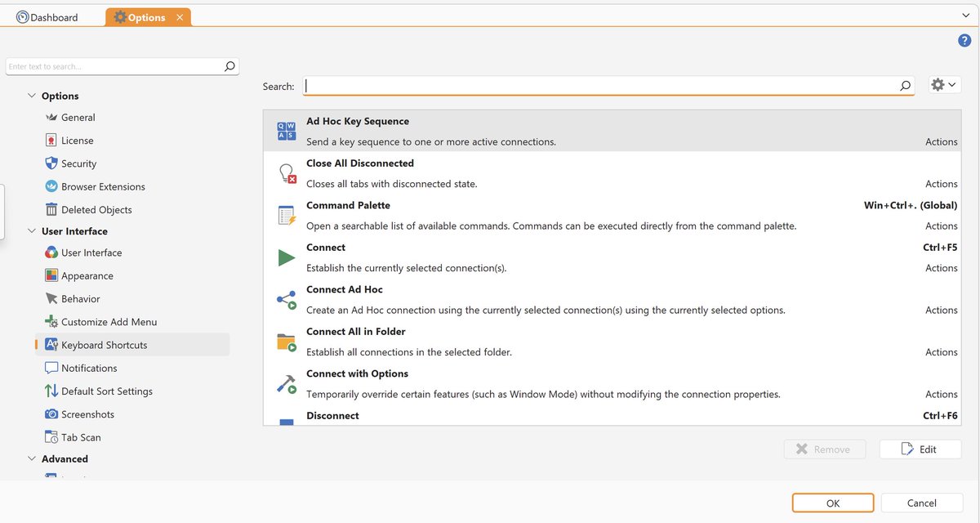Open the Behavior settings page
980x523 pixels.
(81, 299)
